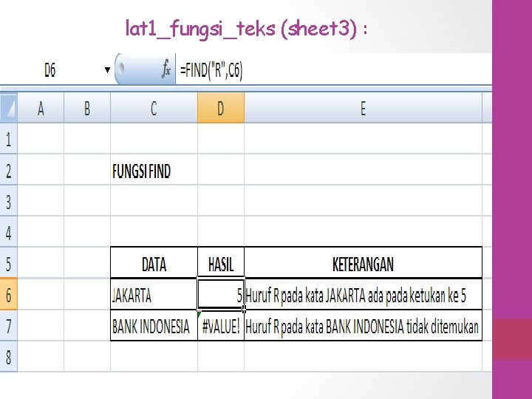The height and width of the screenshot is (399, 532).
Task: Click the formula bar with =FIND("R",C6)
Action: tap(333, 70)
